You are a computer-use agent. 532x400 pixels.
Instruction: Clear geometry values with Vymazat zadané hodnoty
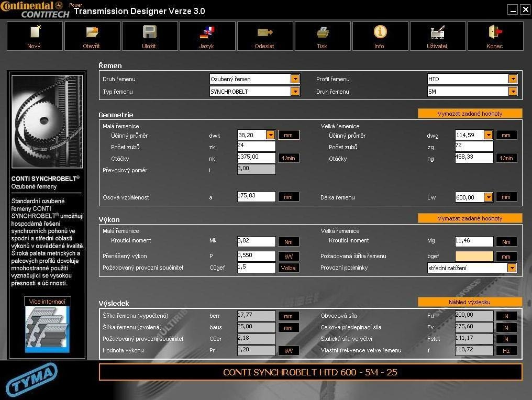pyautogui.click(x=470, y=114)
